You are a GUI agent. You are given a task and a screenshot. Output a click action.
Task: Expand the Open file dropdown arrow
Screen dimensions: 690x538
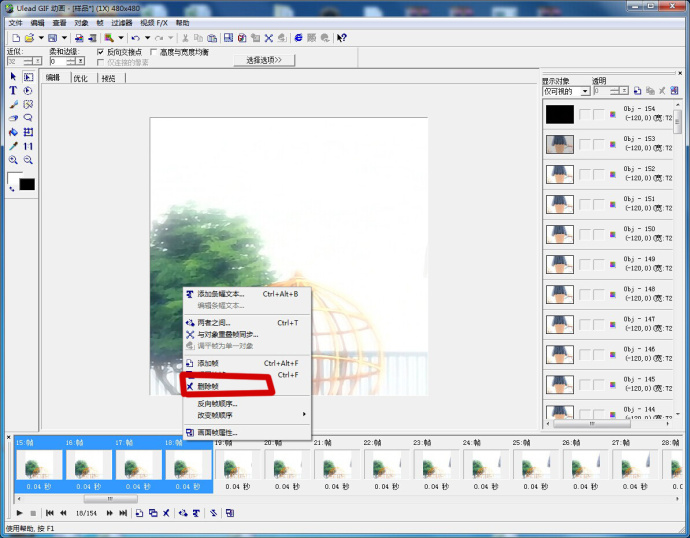[41, 38]
